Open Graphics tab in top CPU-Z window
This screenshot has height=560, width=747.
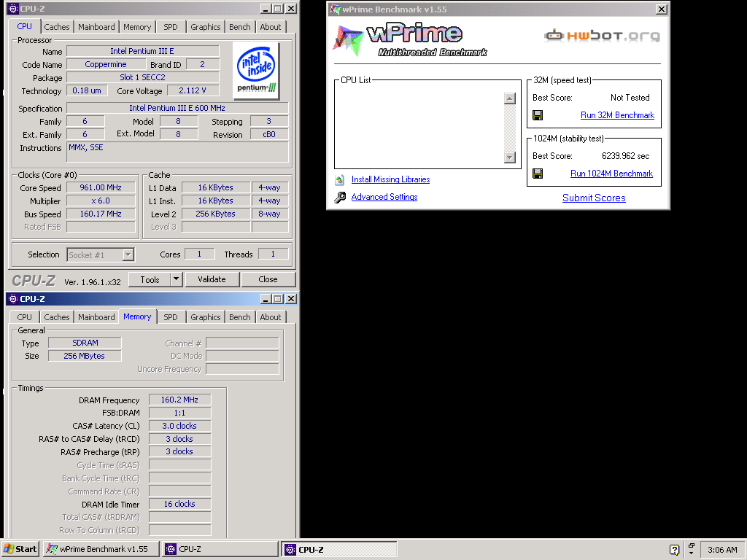click(x=205, y=27)
